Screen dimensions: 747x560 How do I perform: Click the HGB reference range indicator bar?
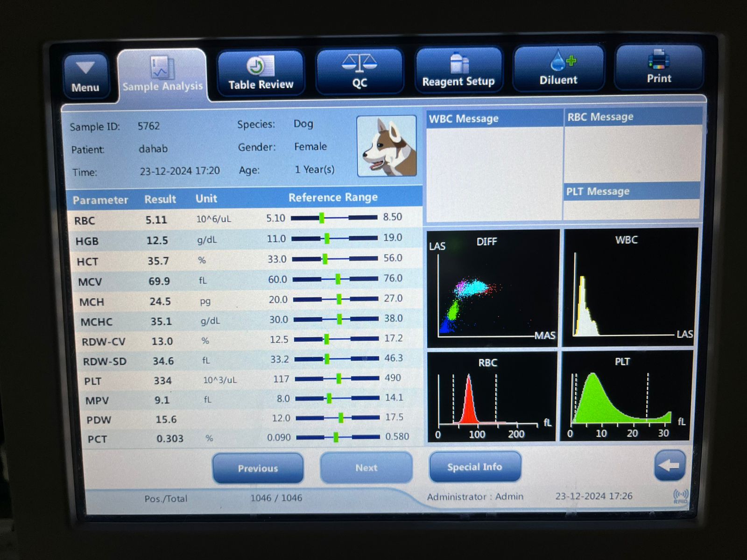334,238
